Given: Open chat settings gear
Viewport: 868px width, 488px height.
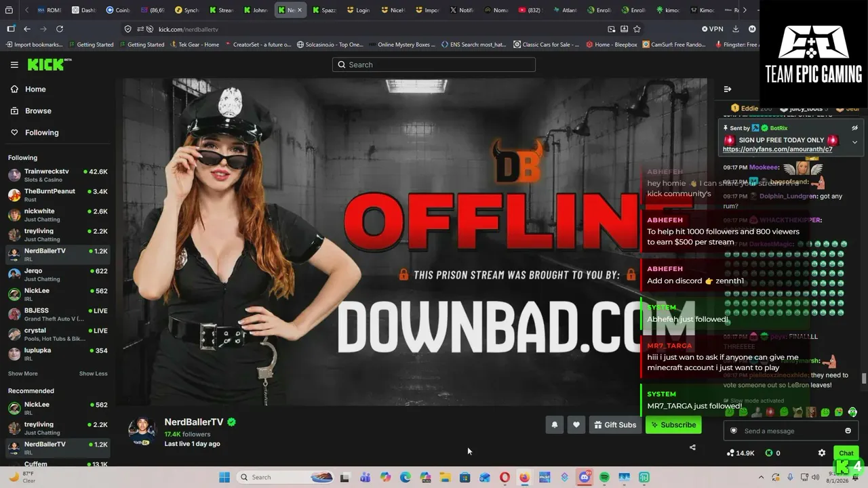Looking at the screenshot, I should pyautogui.click(x=822, y=453).
